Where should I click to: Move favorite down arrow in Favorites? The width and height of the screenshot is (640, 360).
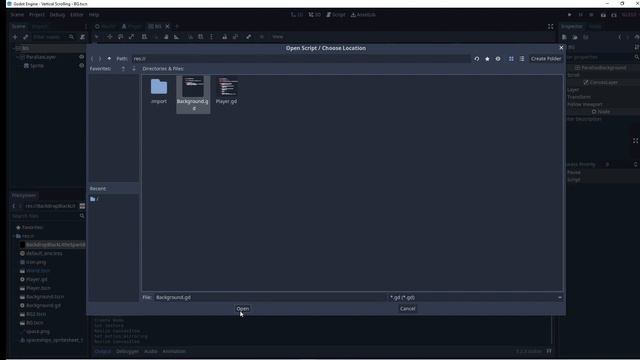(133, 69)
